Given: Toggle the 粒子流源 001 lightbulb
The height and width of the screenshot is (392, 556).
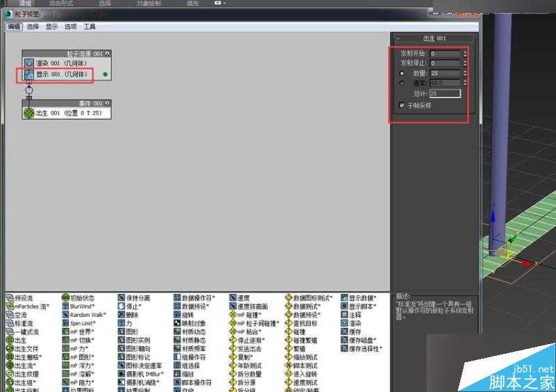Looking at the screenshot, I should pyautogui.click(x=108, y=54).
